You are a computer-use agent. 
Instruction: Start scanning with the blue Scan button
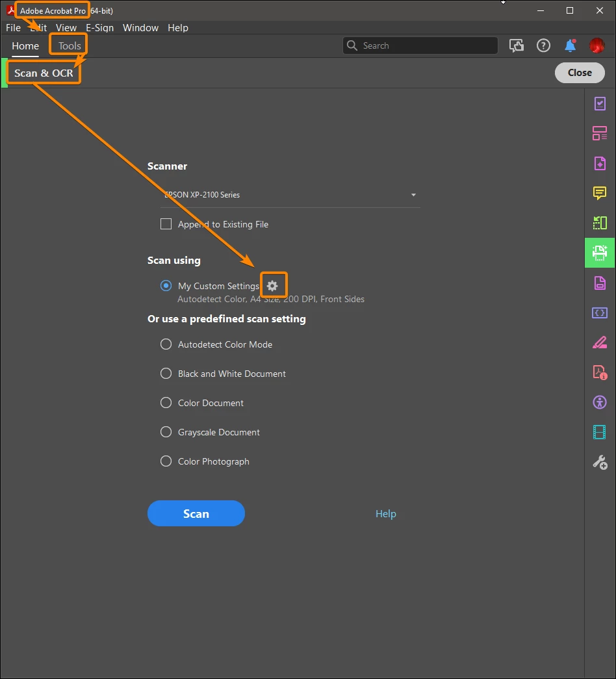click(x=196, y=513)
